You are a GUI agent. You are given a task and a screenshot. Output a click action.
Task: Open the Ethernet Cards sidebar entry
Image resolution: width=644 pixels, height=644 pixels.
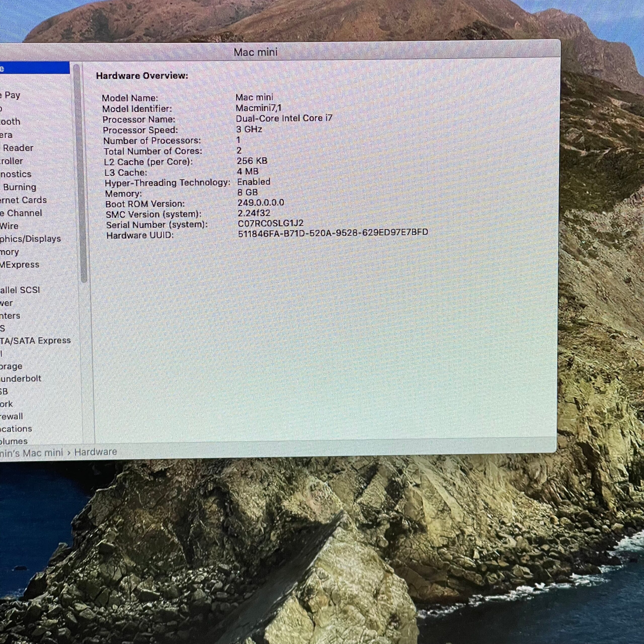[23, 200]
